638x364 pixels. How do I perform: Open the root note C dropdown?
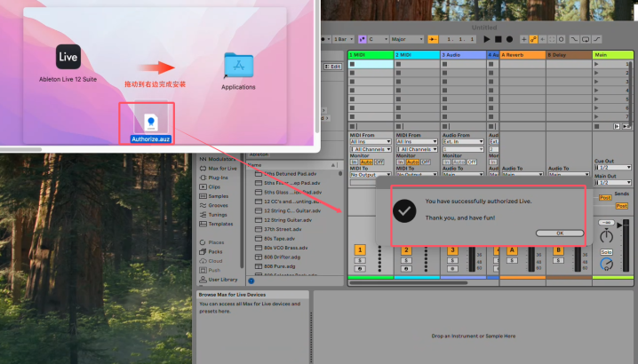click(378, 39)
